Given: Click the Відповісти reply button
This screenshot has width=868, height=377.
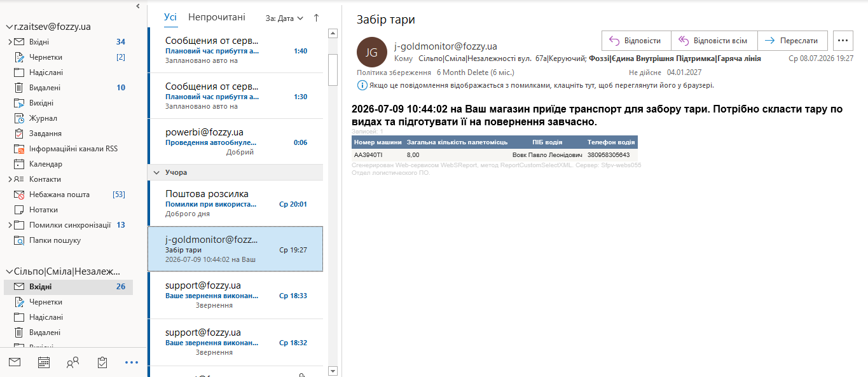Looking at the screenshot, I should [x=637, y=41].
